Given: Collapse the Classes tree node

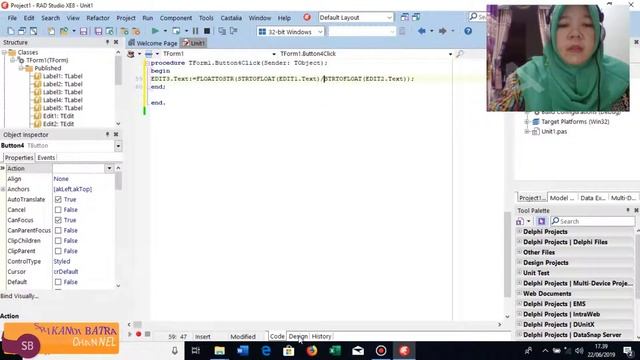Looking at the screenshot, I should coord(4,53).
